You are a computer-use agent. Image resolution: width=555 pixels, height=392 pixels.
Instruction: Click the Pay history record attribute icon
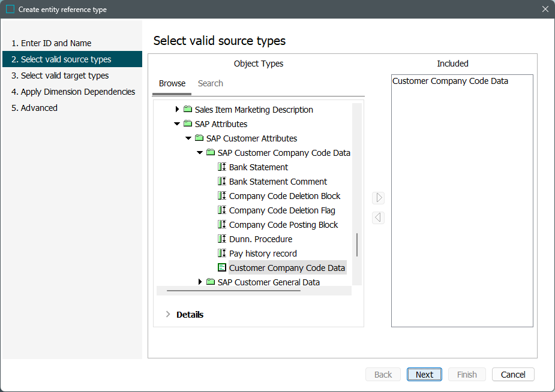[x=221, y=253]
